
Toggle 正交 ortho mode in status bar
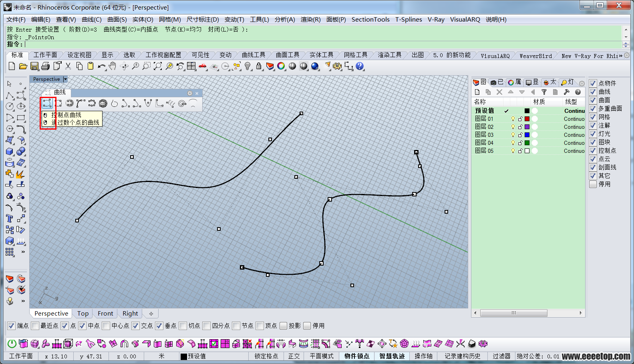pos(294,356)
